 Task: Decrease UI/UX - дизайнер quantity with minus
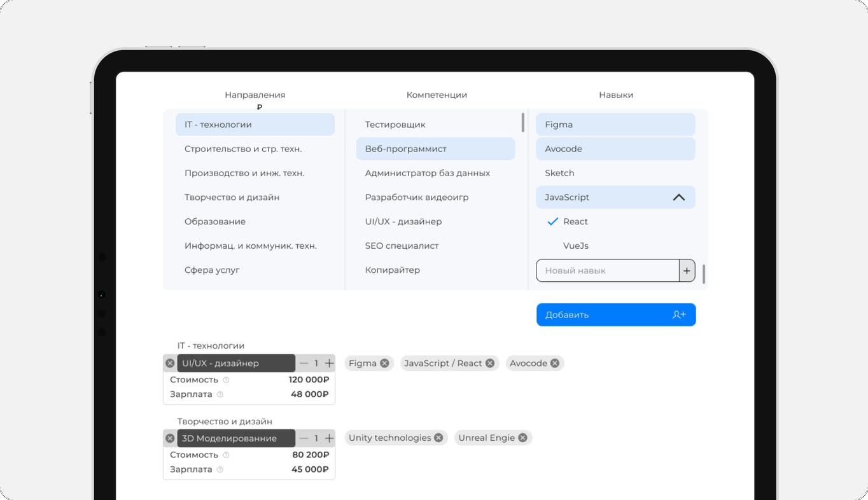pyautogui.click(x=304, y=363)
